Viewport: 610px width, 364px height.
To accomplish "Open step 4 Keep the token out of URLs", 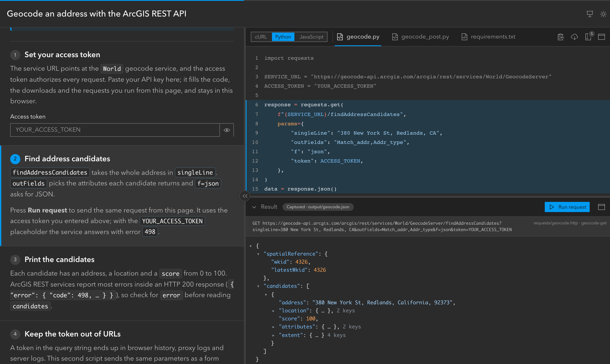I will click(x=72, y=334).
